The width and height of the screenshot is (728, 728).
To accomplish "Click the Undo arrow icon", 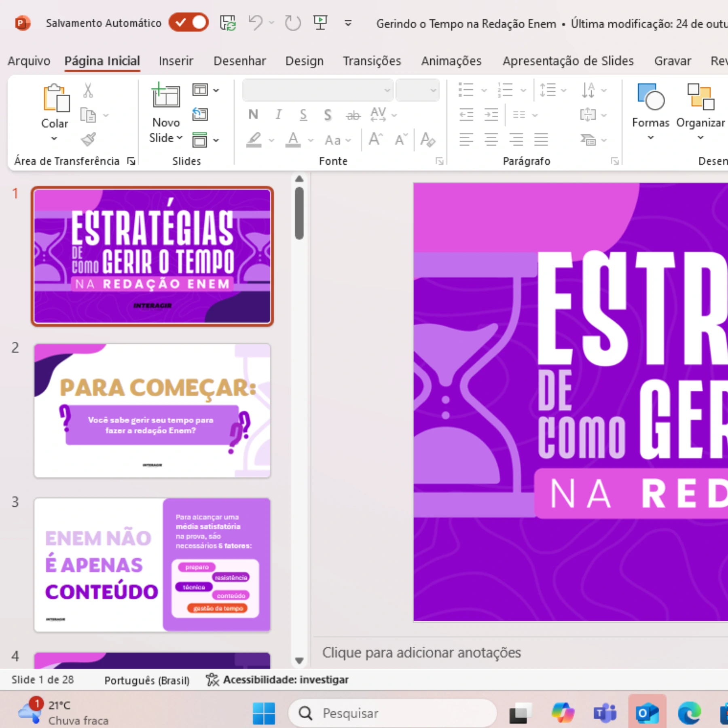I will pyautogui.click(x=255, y=23).
